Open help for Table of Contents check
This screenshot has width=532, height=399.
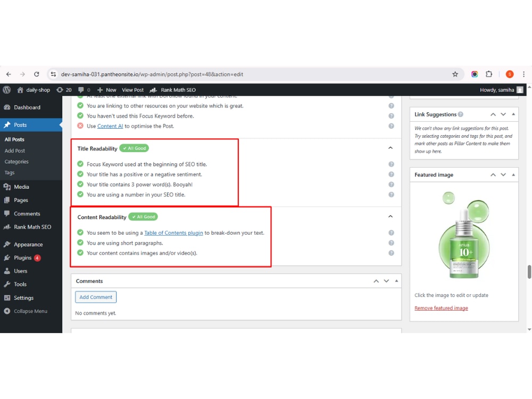coord(391,233)
